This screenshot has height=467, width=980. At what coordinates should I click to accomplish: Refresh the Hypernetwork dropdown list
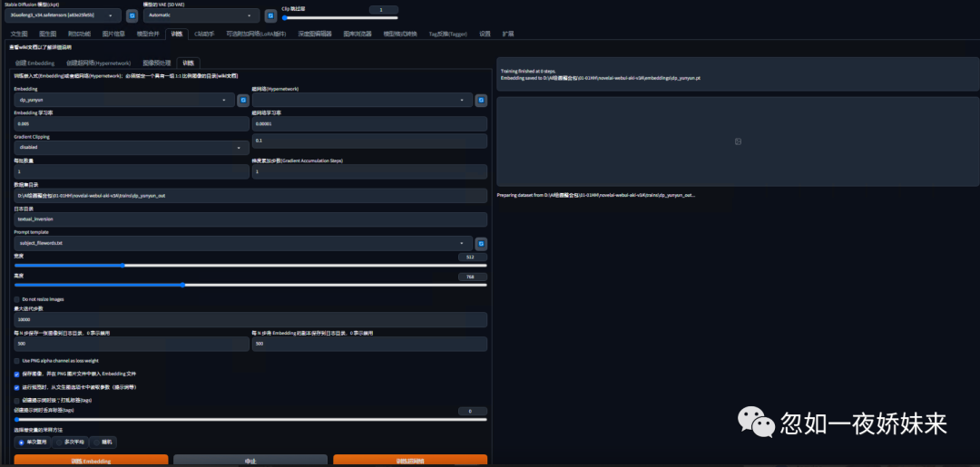481,100
